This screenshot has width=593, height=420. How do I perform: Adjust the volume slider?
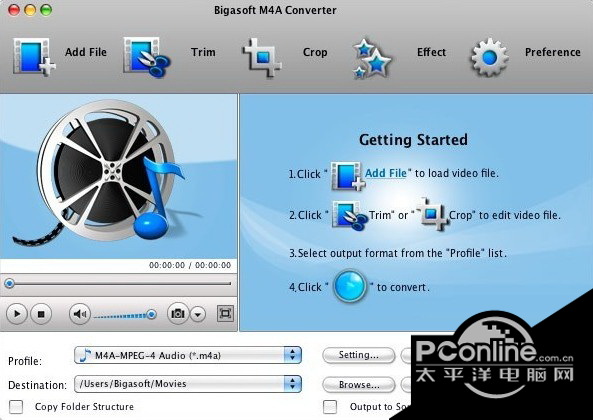[x=125, y=315]
